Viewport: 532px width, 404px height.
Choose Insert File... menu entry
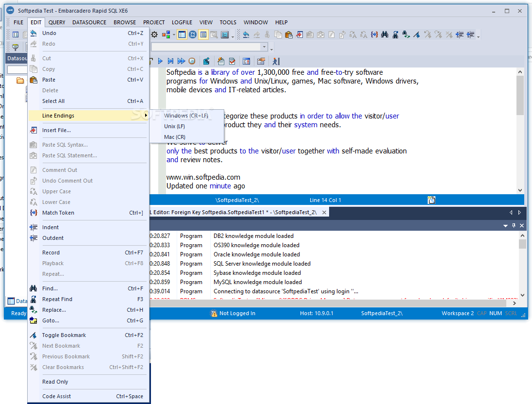point(88,130)
